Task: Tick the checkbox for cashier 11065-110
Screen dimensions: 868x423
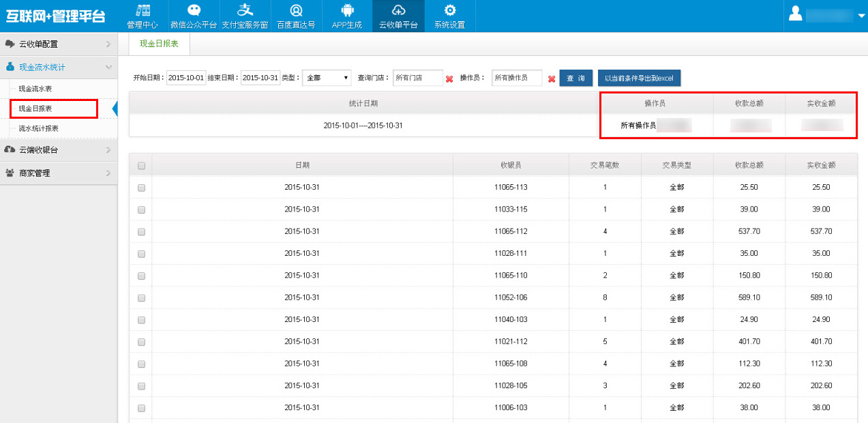Action: (x=141, y=276)
